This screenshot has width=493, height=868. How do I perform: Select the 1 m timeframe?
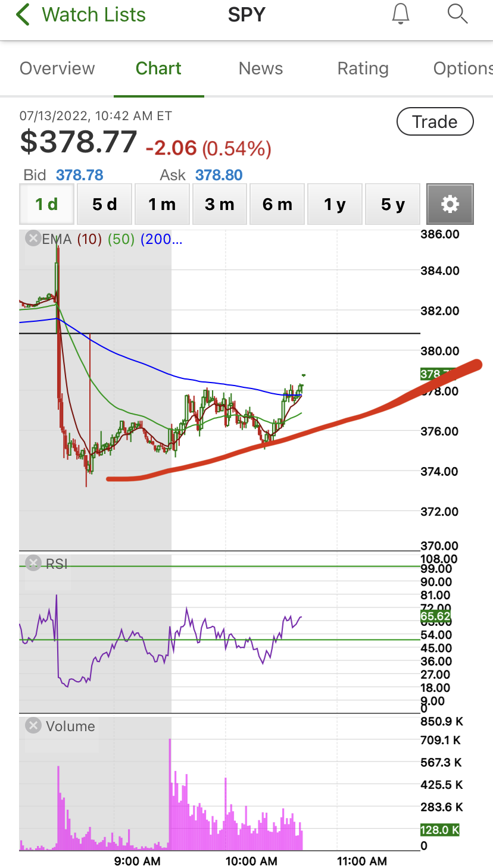click(x=162, y=204)
